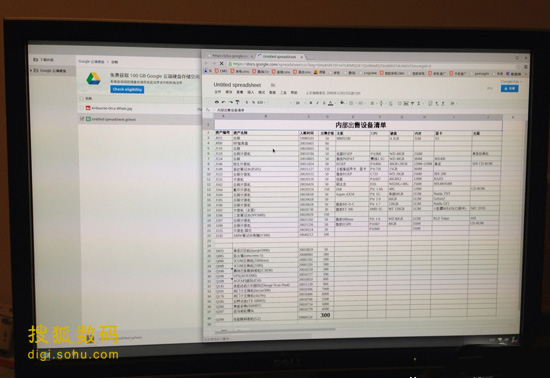Select the 内部出售设备清单 title cell
This screenshot has width=550, height=378.
(358, 125)
